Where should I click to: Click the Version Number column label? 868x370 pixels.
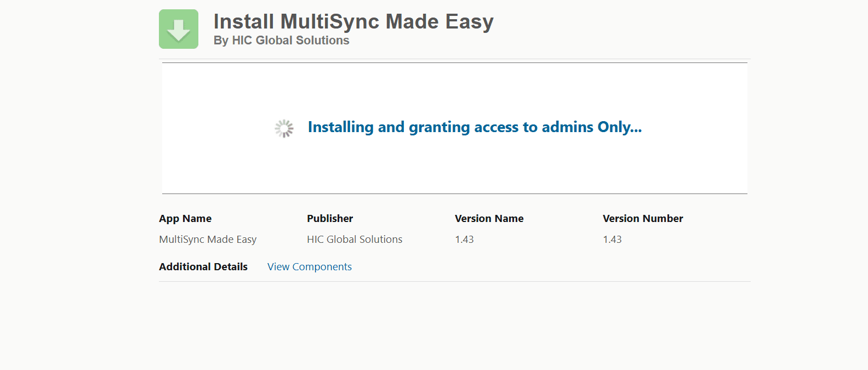coord(643,219)
